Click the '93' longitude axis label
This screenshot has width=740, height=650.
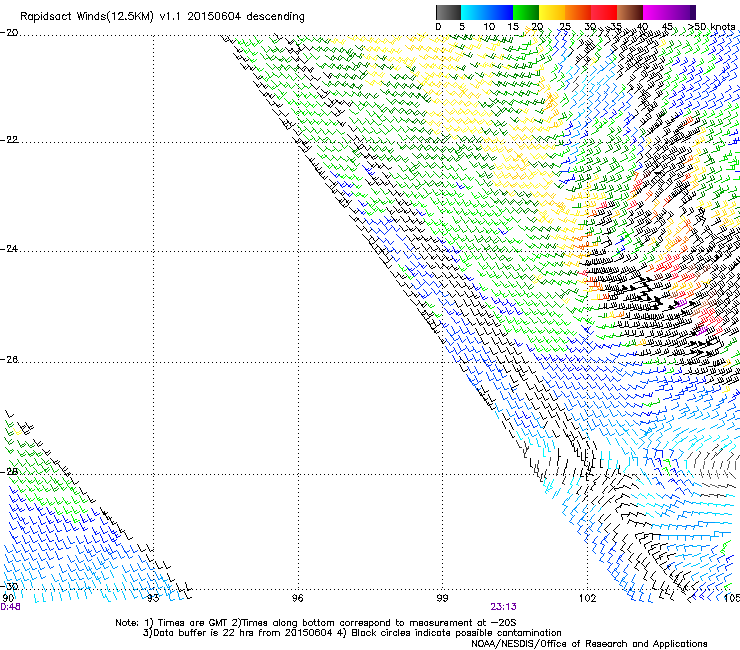coord(153,598)
